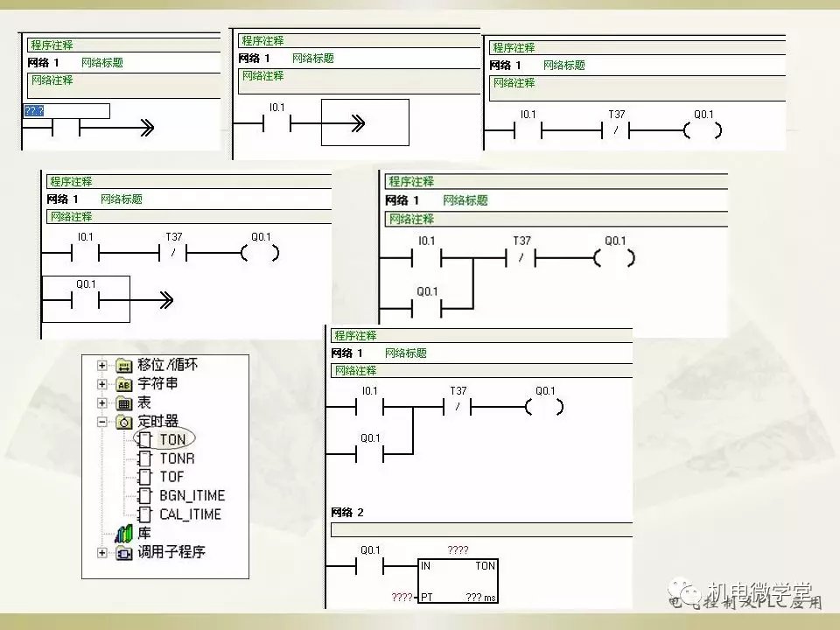Open the 库 library books icon
The width and height of the screenshot is (840, 630).
pyautogui.click(x=123, y=533)
